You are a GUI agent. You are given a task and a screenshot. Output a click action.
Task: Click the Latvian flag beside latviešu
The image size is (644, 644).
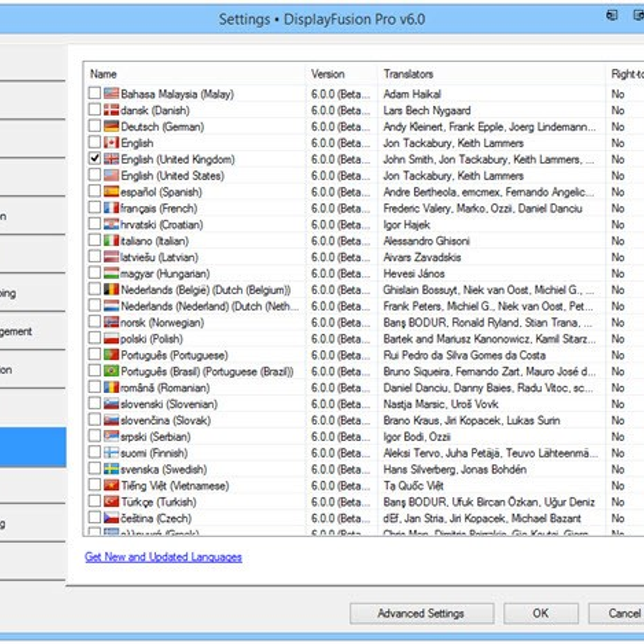(111, 256)
